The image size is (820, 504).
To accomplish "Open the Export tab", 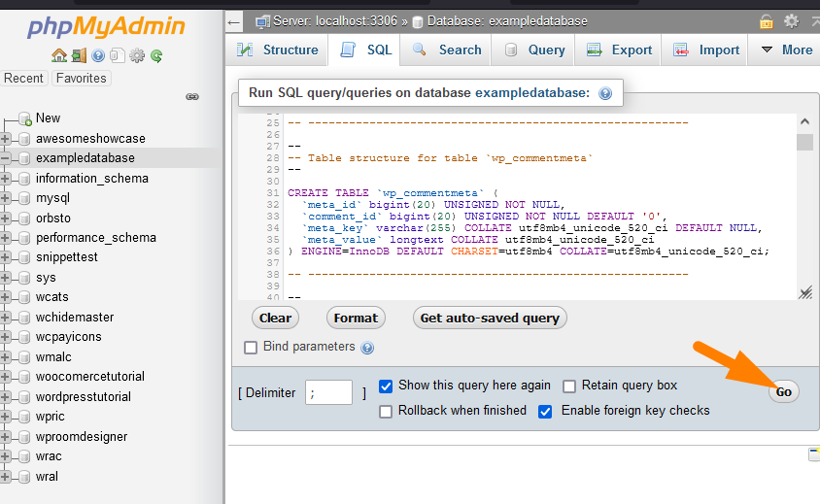I will click(619, 50).
